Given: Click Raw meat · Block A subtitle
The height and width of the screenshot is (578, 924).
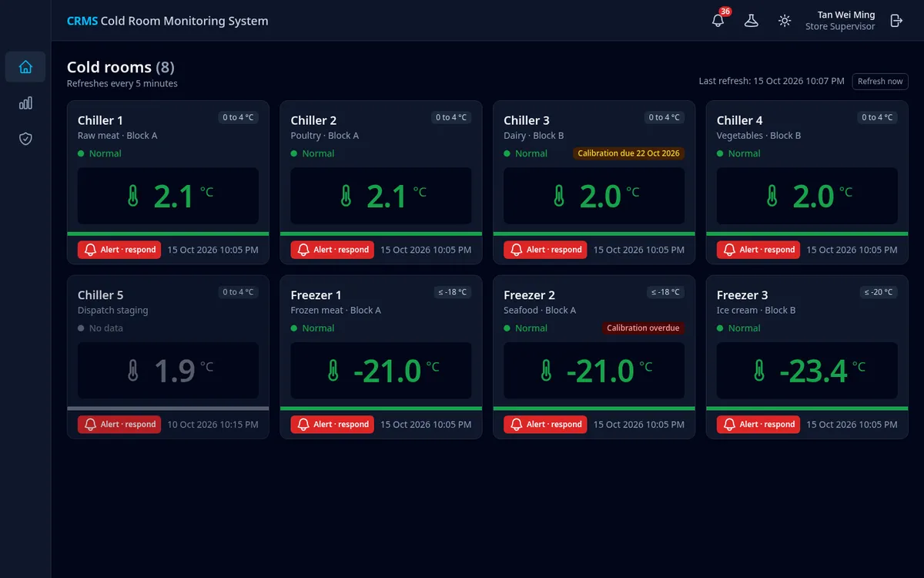Looking at the screenshot, I should (x=118, y=136).
